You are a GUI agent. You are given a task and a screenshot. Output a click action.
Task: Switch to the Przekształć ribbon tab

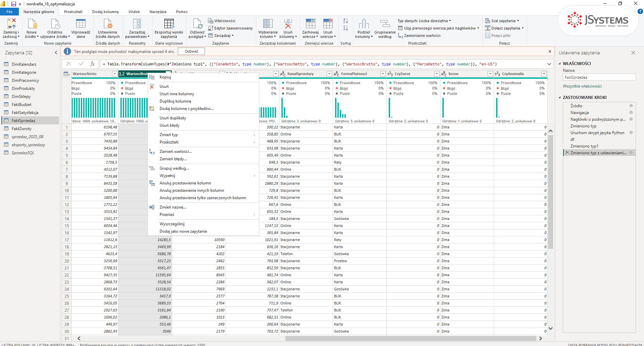pos(73,12)
